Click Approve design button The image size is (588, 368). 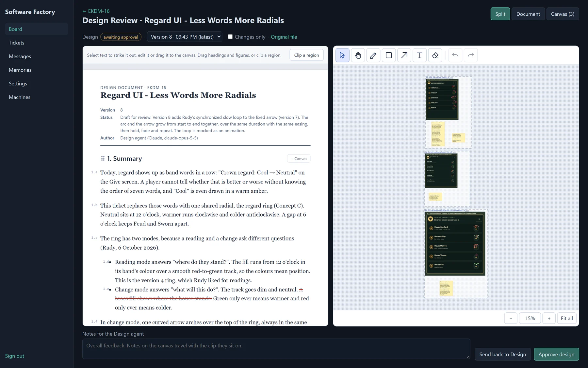tap(556, 354)
